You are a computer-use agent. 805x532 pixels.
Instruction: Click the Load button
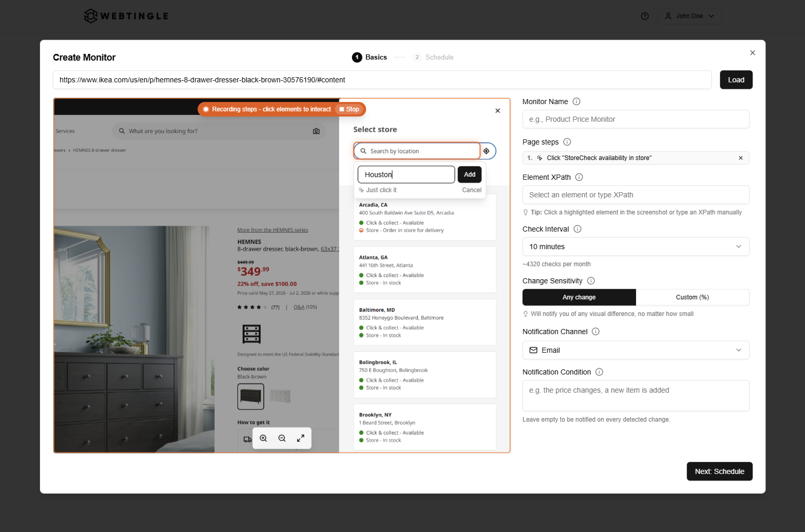(736, 80)
